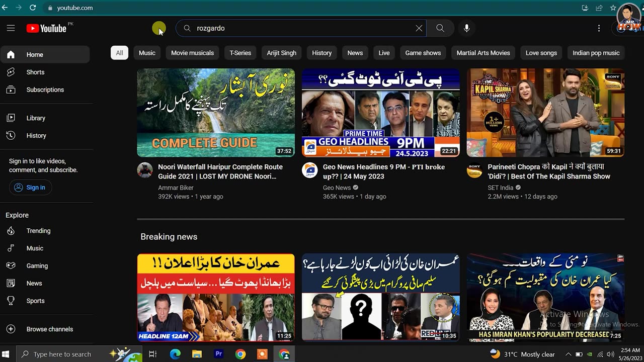Viewport: 644px width, 362px height.
Task: Visit Geo News channel name
Action: [x=337, y=188]
